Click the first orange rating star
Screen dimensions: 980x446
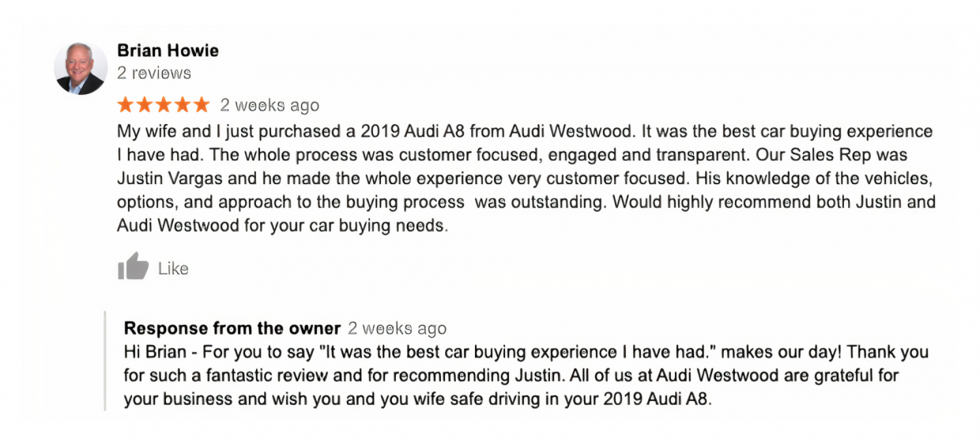[126, 104]
